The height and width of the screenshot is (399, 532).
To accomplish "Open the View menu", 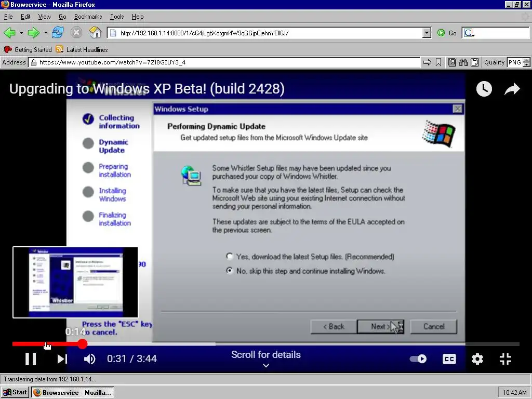I will 44,17.
